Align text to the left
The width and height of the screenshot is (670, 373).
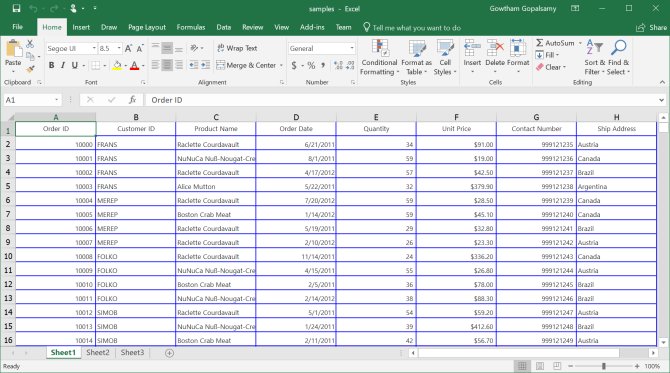155,65
